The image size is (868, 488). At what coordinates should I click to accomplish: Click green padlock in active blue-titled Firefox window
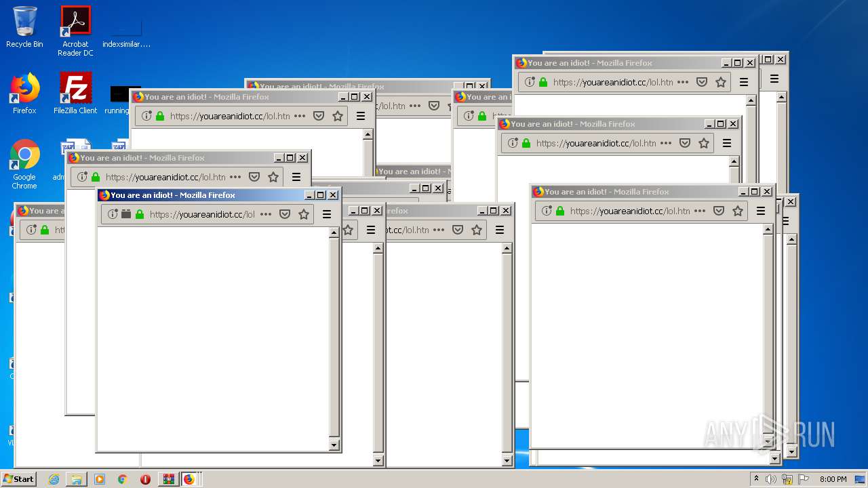coord(140,214)
